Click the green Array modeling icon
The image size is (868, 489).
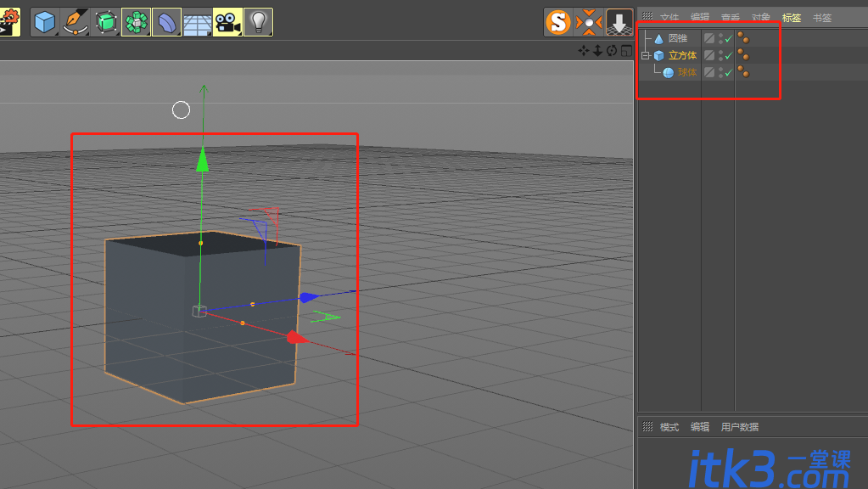[136, 22]
